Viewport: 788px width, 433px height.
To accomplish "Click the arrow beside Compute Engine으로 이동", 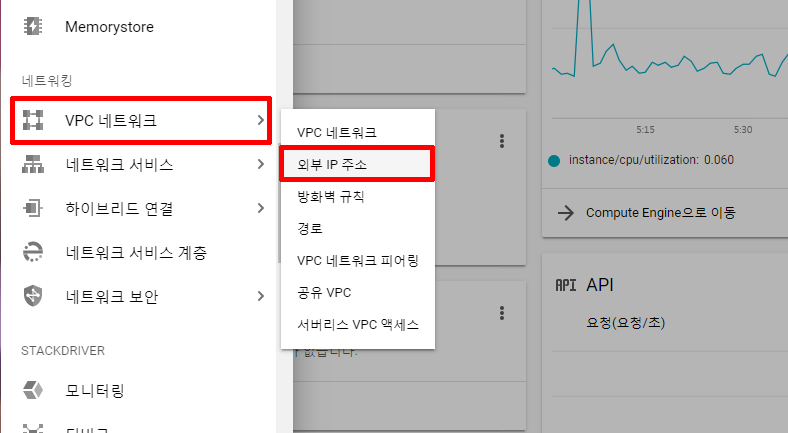I will coord(566,213).
